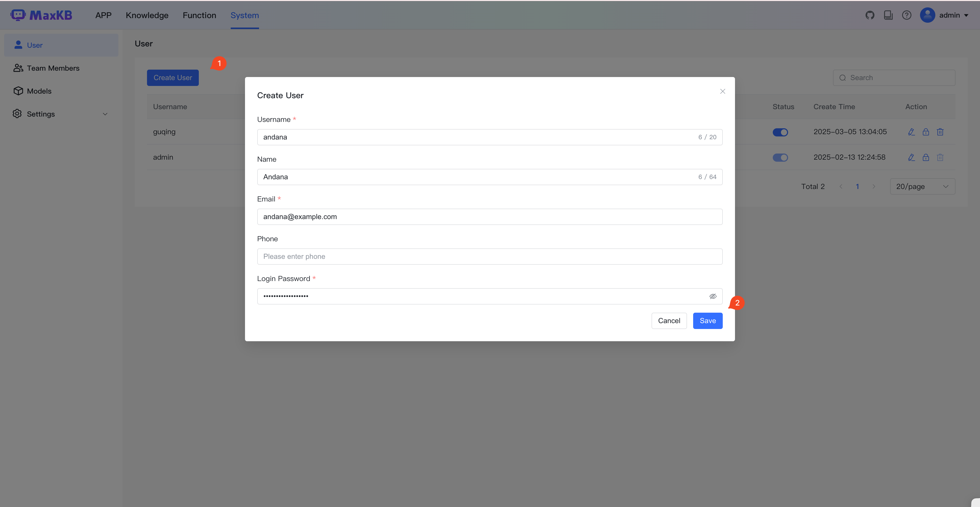Toggle guqing user status switch

[780, 132]
